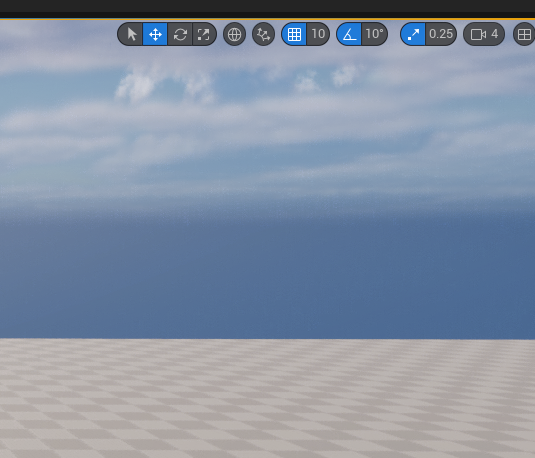Toggle rotation angle snapping

(x=349, y=34)
